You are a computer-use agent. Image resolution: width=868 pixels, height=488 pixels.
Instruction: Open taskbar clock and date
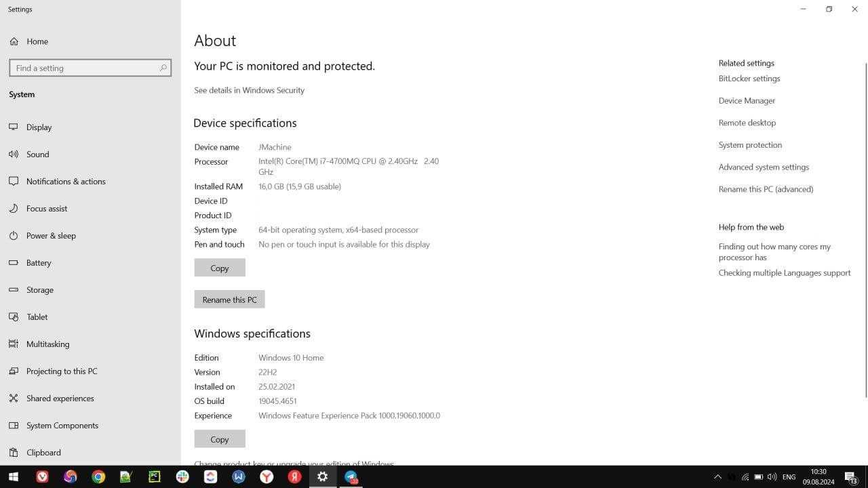(818, 476)
